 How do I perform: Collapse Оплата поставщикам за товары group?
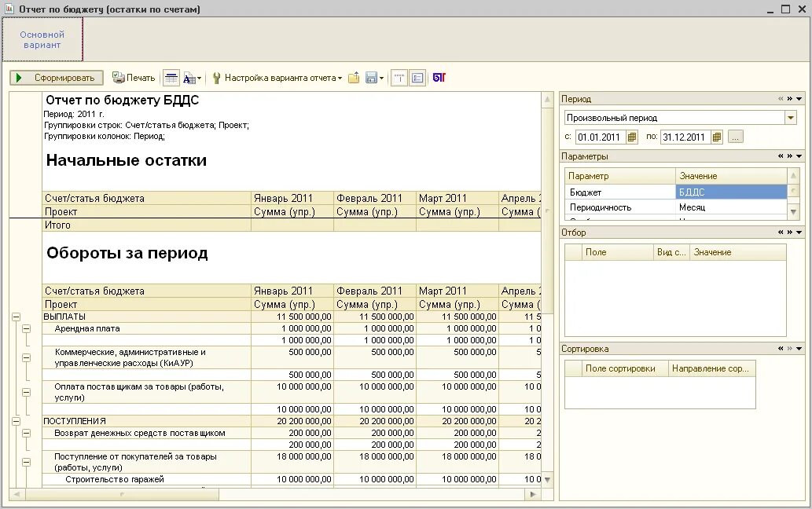(27, 392)
